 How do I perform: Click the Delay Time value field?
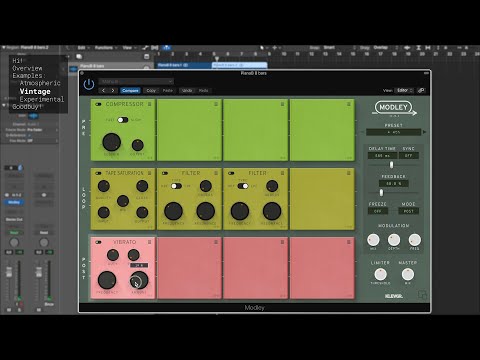point(382,156)
